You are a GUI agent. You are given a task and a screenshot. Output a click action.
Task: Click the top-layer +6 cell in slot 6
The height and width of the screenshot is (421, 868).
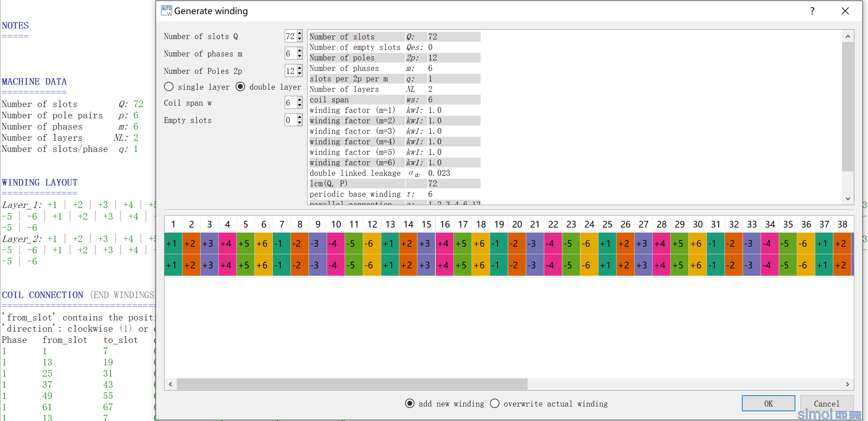(x=263, y=243)
